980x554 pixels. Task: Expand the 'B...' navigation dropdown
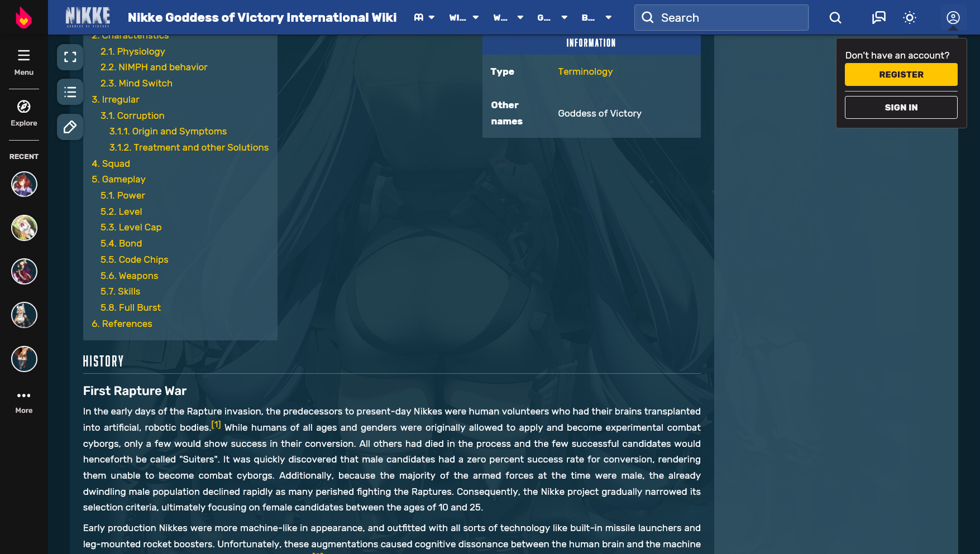[596, 18]
